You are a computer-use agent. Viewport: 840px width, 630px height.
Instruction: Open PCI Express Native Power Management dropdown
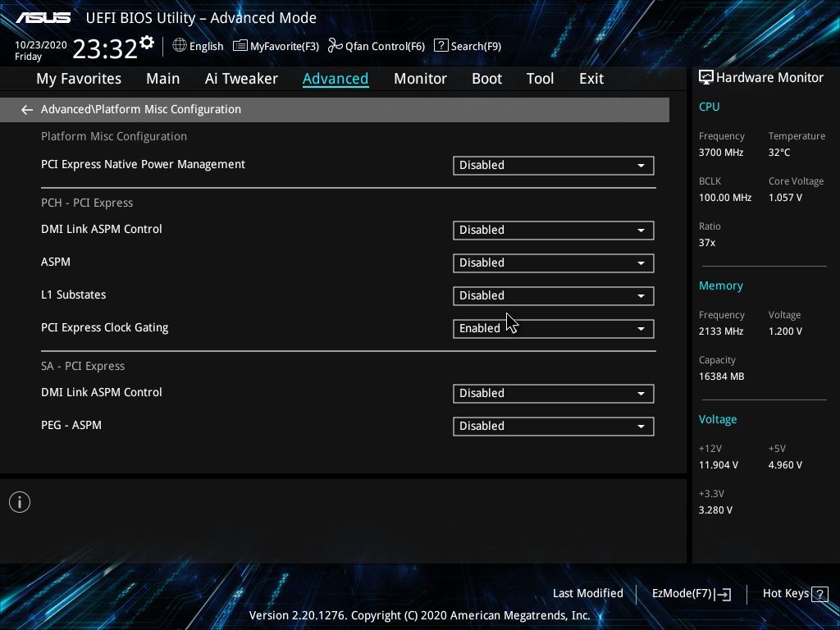click(x=554, y=166)
